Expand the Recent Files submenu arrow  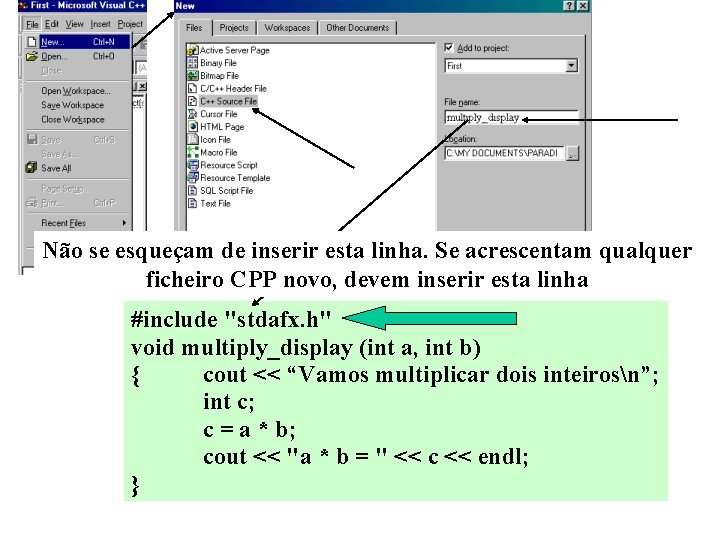(124, 223)
